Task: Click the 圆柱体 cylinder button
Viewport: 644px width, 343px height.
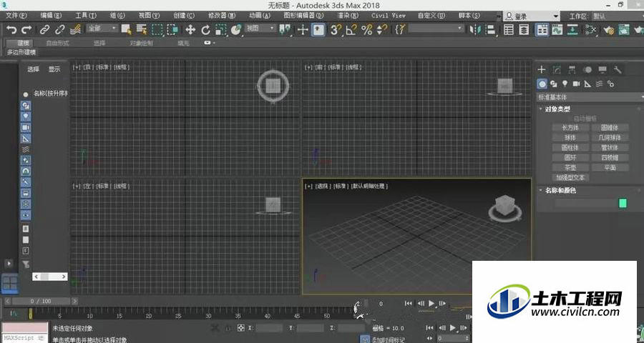Action: pyautogui.click(x=570, y=147)
